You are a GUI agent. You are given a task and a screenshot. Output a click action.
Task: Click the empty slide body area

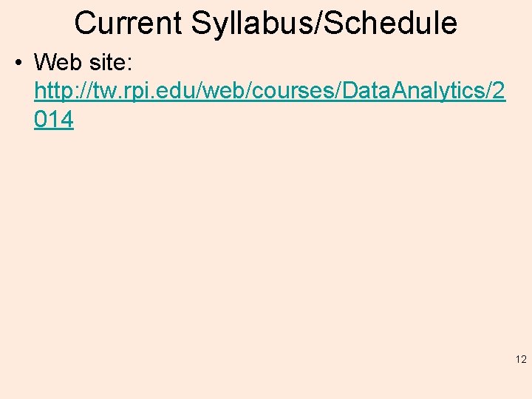point(266,244)
